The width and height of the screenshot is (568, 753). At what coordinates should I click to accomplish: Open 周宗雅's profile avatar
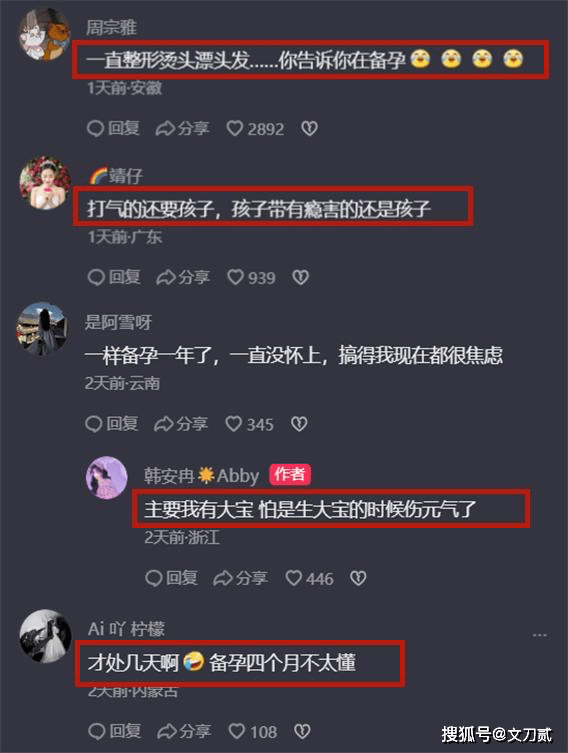tap(44, 35)
